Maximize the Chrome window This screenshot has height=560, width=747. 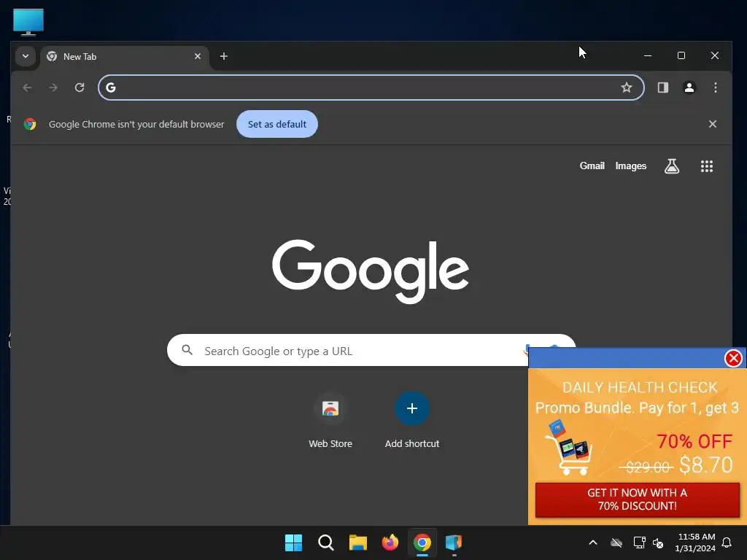(x=681, y=55)
